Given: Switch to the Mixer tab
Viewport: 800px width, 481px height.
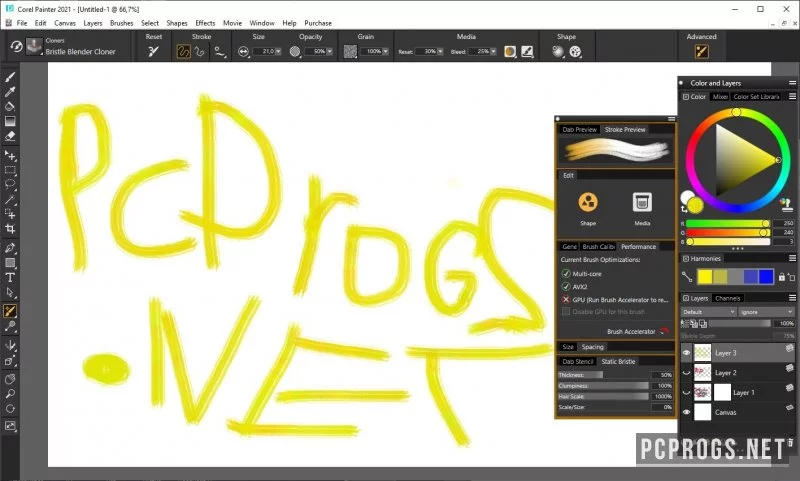Looking at the screenshot, I should tap(720, 96).
